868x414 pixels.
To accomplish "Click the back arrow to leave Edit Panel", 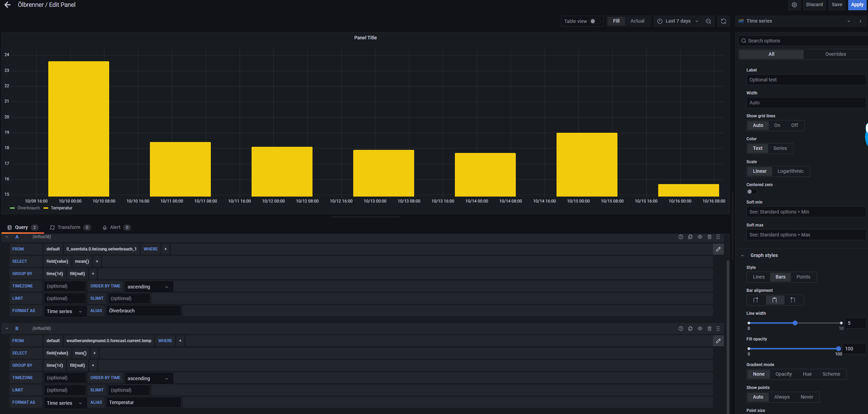I will [8, 5].
